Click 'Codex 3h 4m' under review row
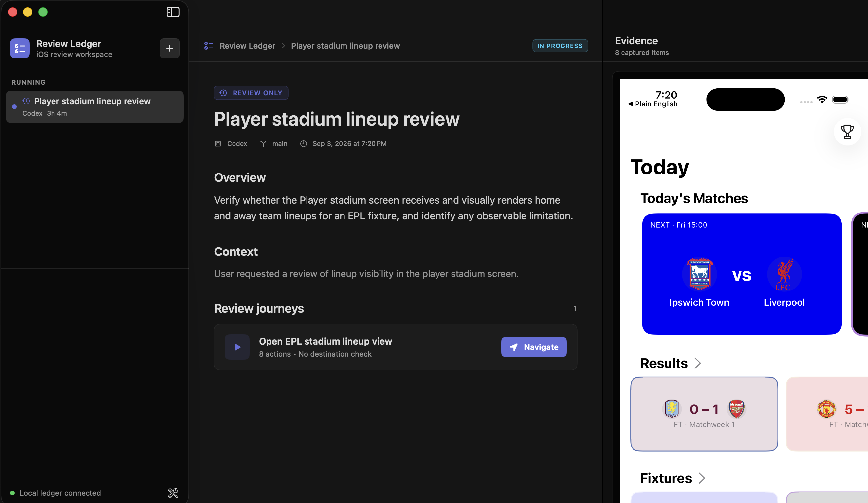This screenshot has width=868, height=503. (x=45, y=113)
